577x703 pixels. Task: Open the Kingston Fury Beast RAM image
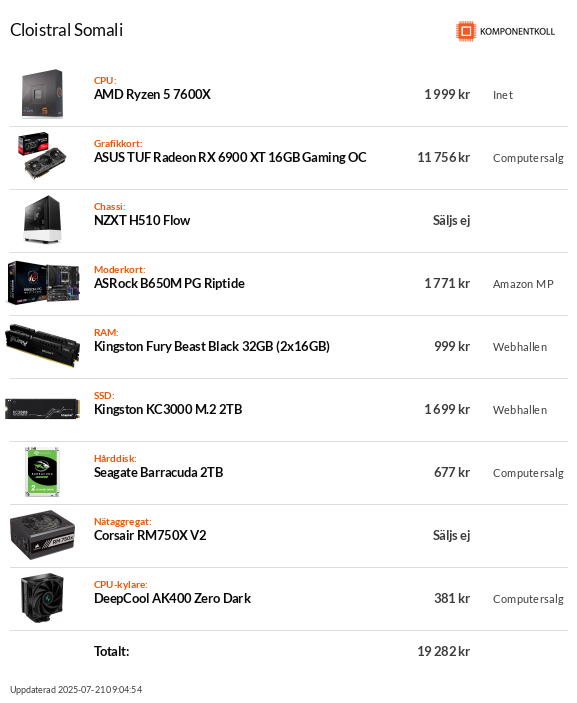(43, 346)
